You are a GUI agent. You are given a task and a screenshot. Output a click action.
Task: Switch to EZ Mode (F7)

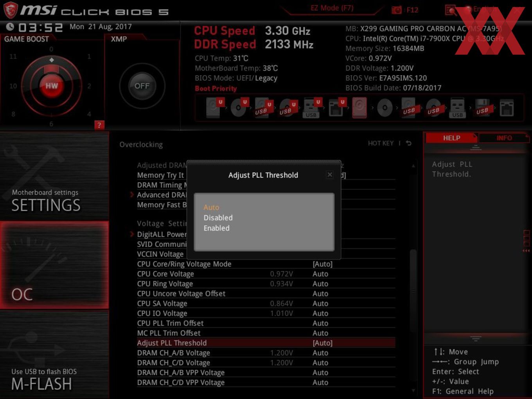(332, 8)
